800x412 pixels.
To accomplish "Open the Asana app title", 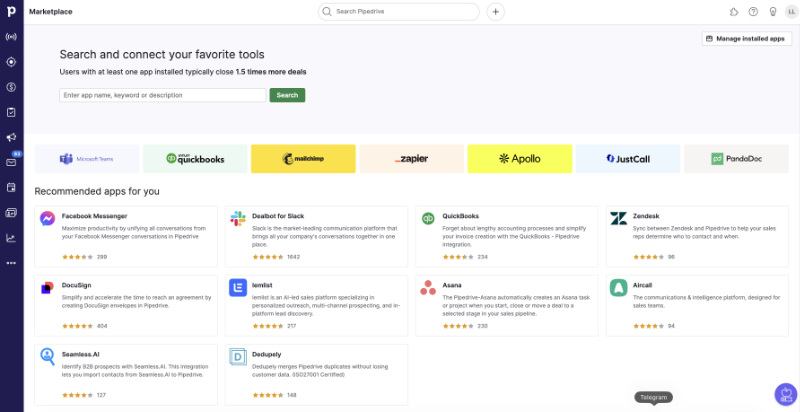I will point(452,286).
